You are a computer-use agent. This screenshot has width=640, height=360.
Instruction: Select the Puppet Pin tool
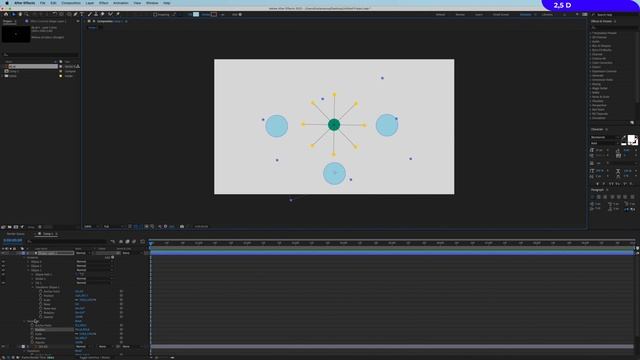[118, 14]
